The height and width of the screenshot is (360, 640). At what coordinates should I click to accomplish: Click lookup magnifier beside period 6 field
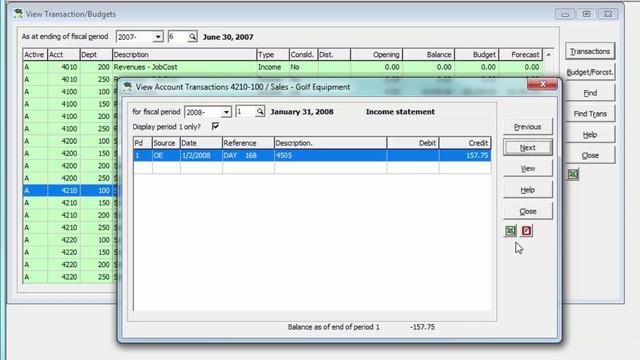pyautogui.click(x=192, y=37)
